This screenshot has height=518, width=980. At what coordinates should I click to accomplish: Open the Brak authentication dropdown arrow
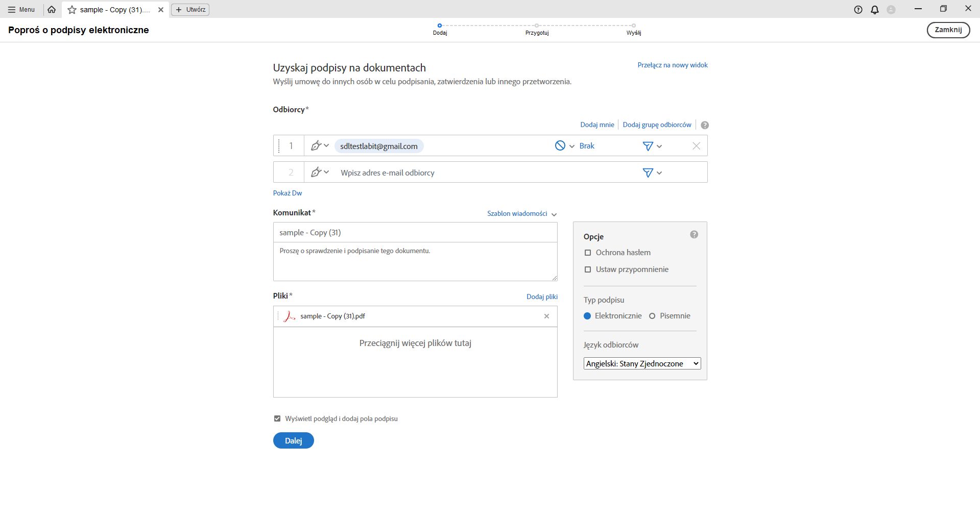[x=572, y=146]
